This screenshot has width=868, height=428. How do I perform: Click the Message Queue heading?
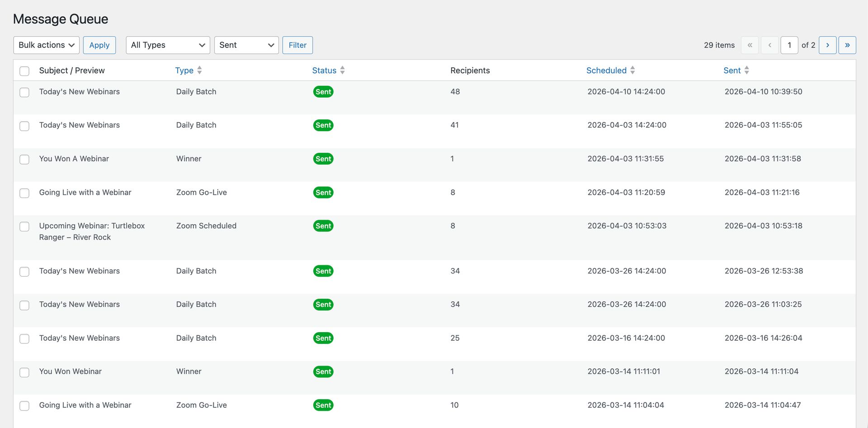61,19
